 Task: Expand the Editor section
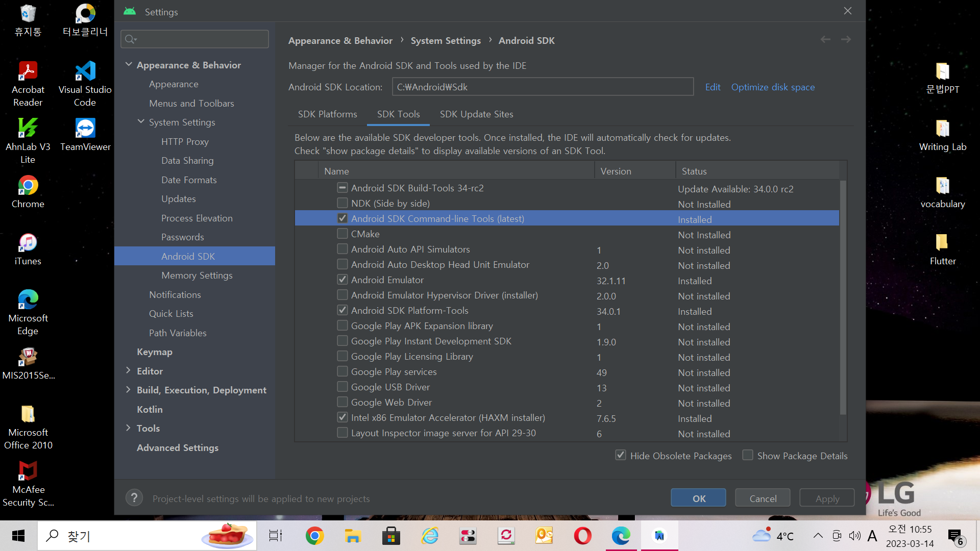(x=129, y=371)
